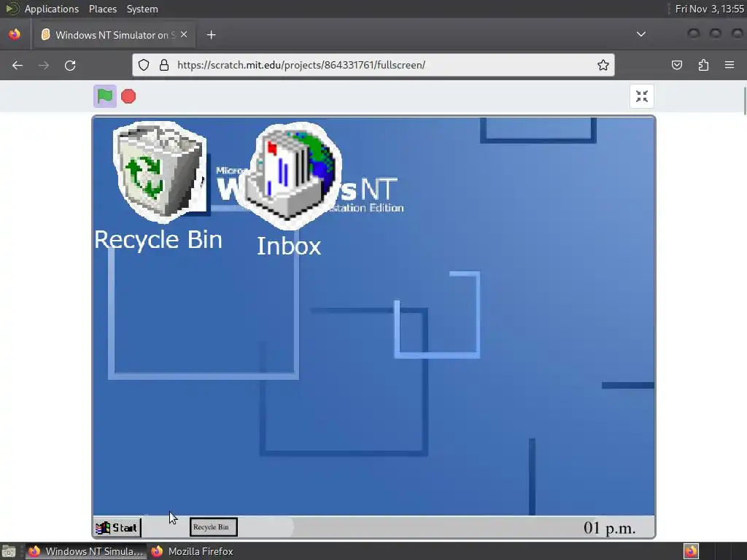Click the Start button in the simulator taskbar
The image size is (747, 560).
click(x=117, y=528)
